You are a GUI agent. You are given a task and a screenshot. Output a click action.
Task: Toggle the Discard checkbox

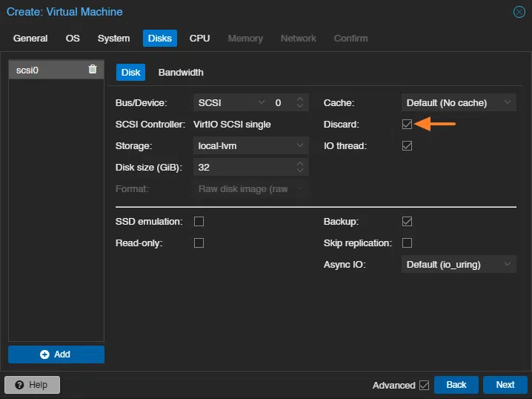(407, 124)
